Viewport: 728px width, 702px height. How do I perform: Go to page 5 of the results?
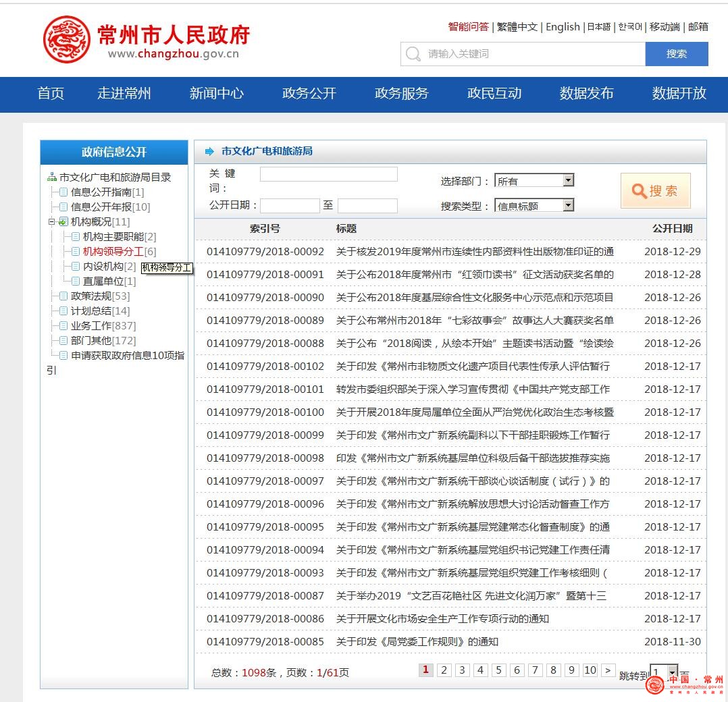498,670
